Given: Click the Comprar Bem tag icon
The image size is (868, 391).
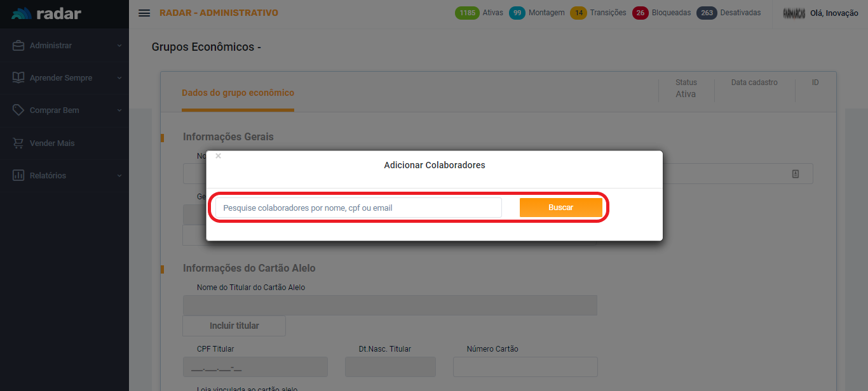Looking at the screenshot, I should point(18,110).
